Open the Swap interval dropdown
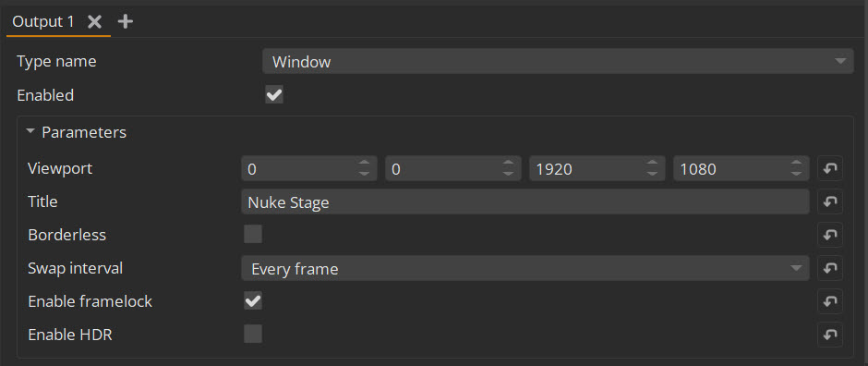The height and width of the screenshot is (366, 868). click(524, 269)
